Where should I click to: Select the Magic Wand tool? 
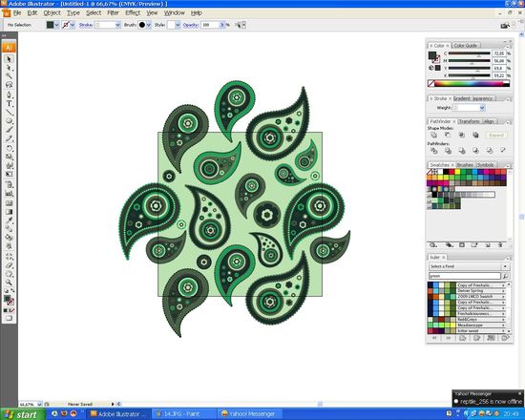[x=9, y=76]
